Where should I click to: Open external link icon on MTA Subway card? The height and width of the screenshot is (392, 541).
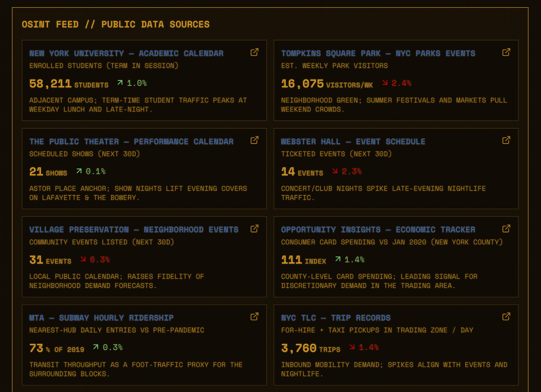pyautogui.click(x=254, y=317)
